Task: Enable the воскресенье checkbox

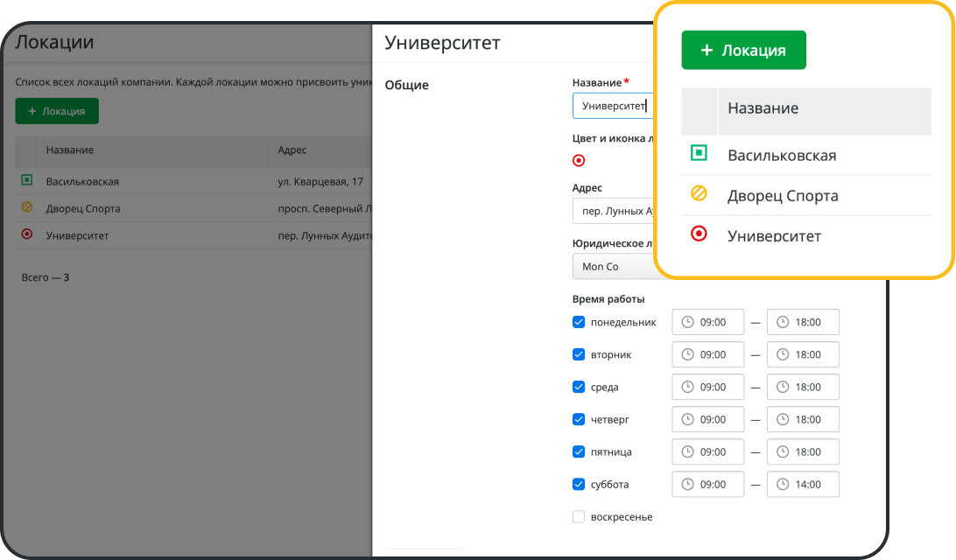Action: pyautogui.click(x=578, y=516)
